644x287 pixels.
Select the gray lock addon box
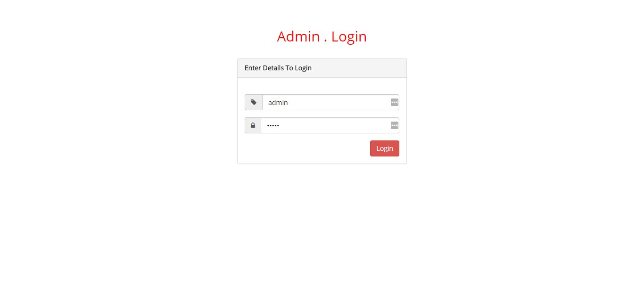pos(253,125)
